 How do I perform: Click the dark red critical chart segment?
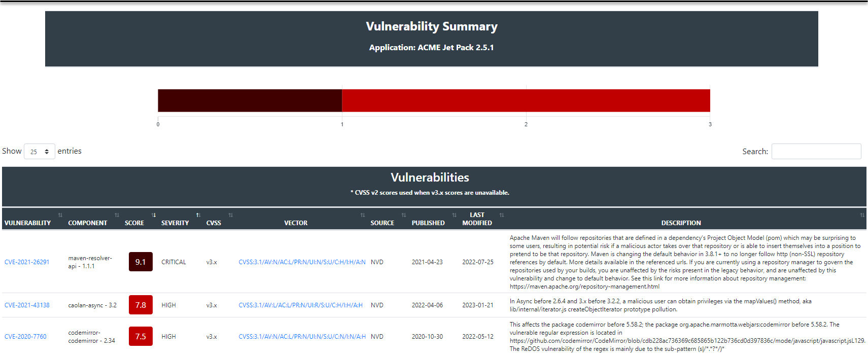(x=250, y=100)
